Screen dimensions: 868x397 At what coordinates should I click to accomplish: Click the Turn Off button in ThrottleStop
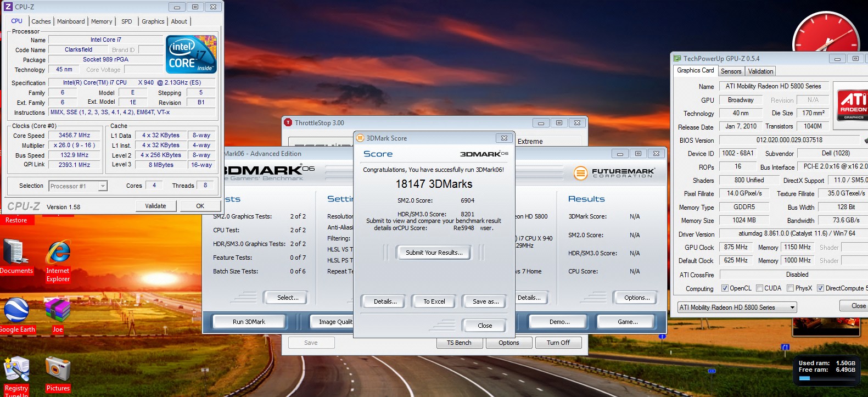558,343
